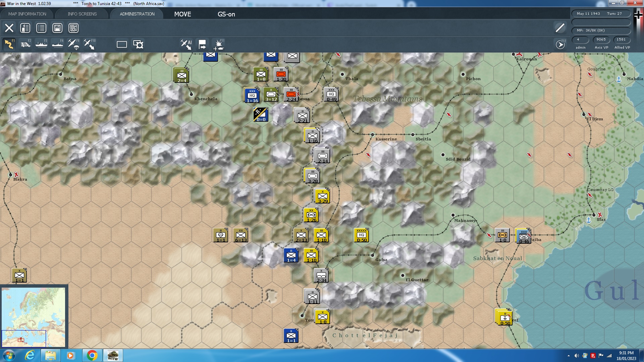Viewport: 644px width, 362px height.
Task: Click the AI air transfer icon
Action: coord(186,44)
